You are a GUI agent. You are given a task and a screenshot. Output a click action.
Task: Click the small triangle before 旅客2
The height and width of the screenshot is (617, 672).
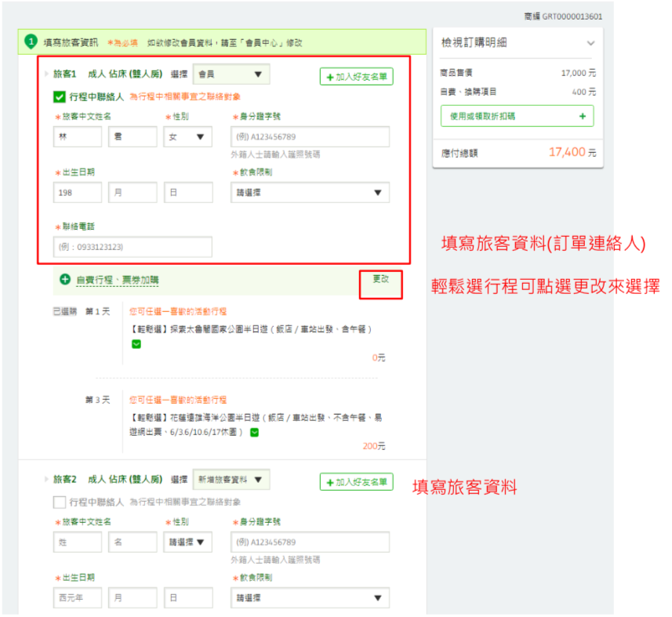46,479
